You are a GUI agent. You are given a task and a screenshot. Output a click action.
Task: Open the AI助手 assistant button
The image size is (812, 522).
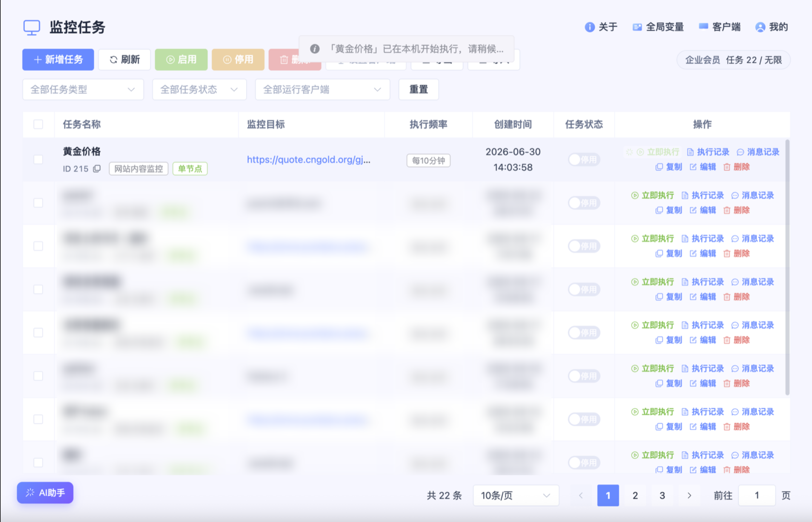[x=45, y=492]
